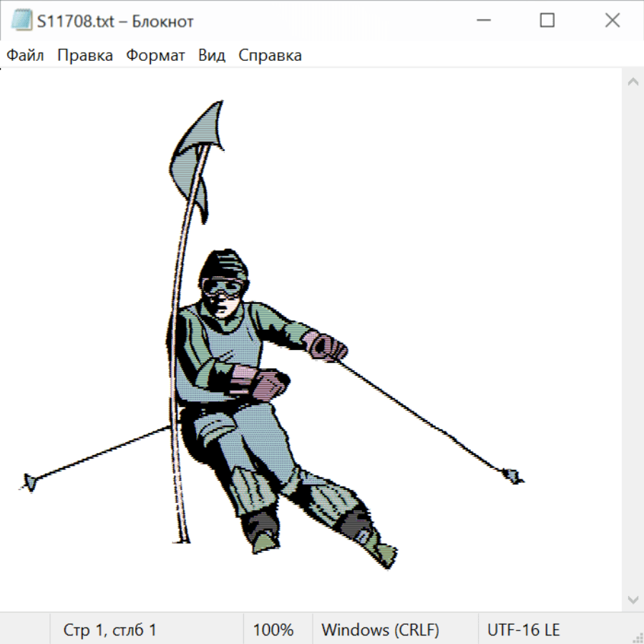Click the 100% zoom indicator in the status bar

click(x=273, y=630)
